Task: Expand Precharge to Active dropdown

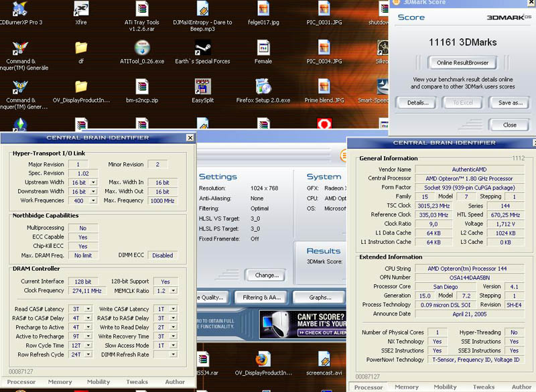Action: [88, 328]
